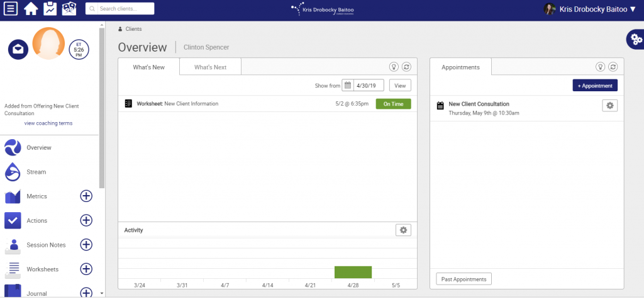Image resolution: width=644 pixels, height=299 pixels.
Task: Click the sidebar scroll down arrow
Action: [x=101, y=293]
